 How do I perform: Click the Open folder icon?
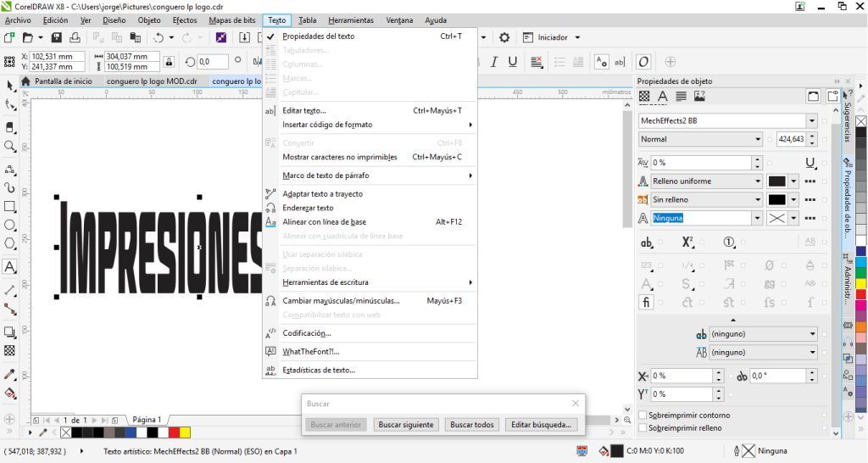click(x=28, y=37)
